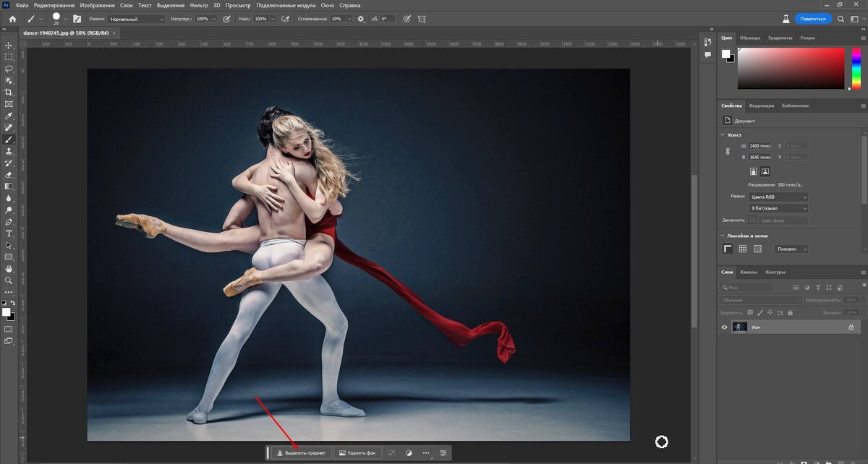Select the Rectangular Marquee tool

click(x=9, y=56)
